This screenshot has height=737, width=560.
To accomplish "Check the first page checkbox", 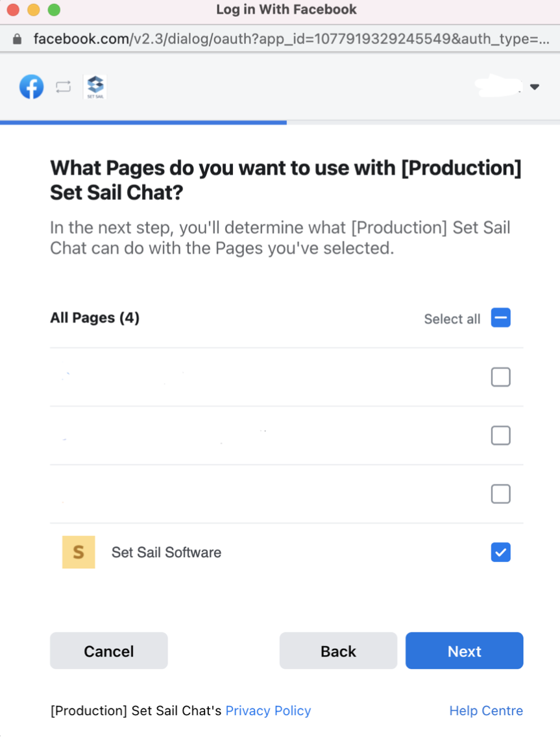I will point(501,377).
